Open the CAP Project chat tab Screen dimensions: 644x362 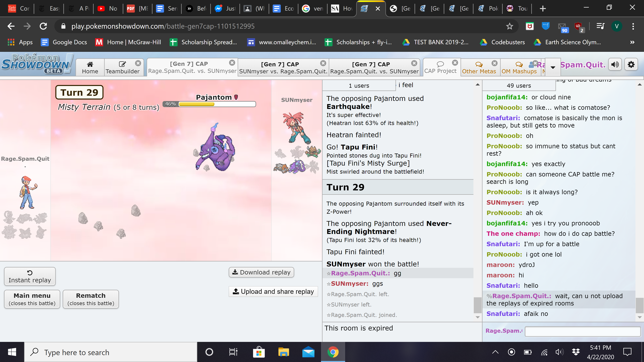tap(440, 67)
